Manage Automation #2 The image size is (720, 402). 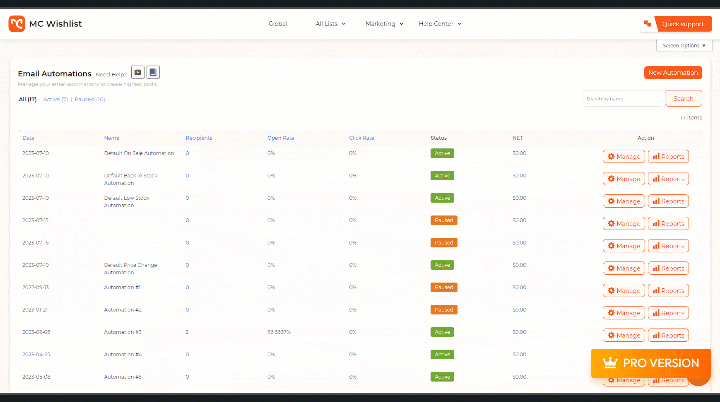point(624,313)
